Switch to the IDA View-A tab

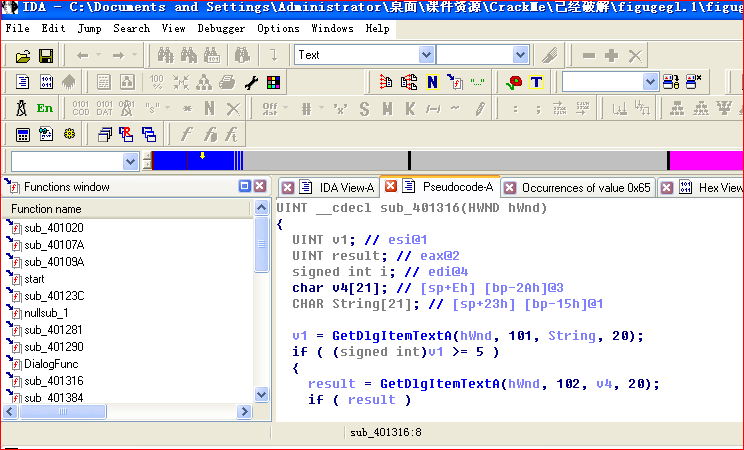[x=346, y=188]
